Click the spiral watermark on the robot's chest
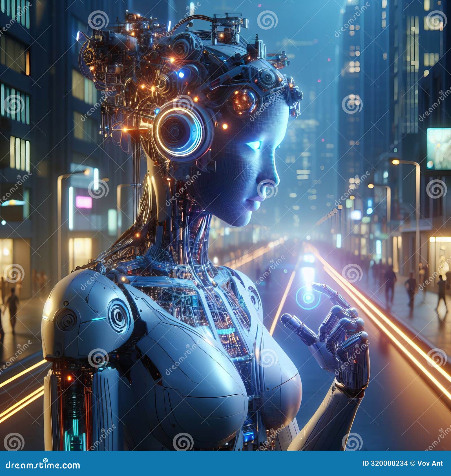This screenshot has height=476, width=451. (x=182, y=273)
